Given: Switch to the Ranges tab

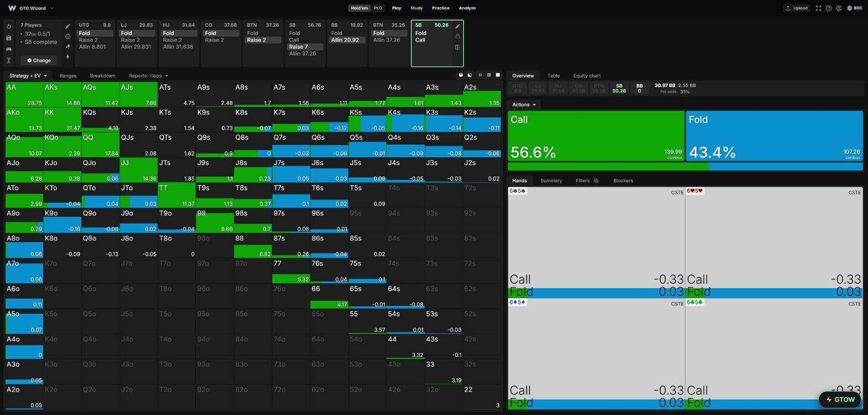Looking at the screenshot, I should [x=68, y=75].
